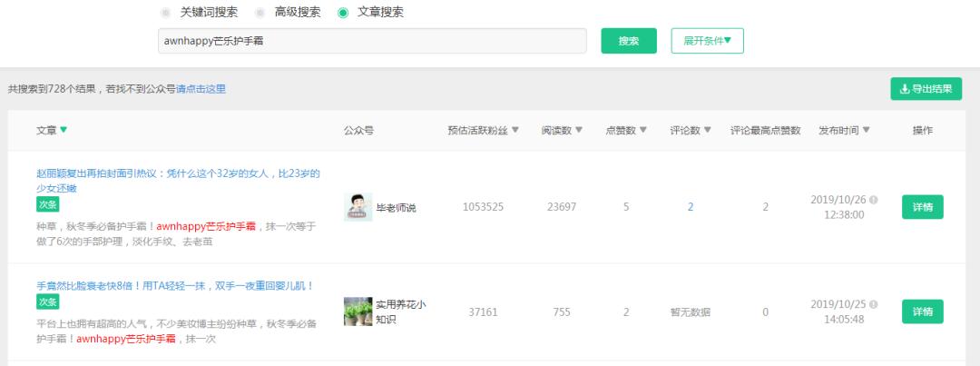This screenshot has width=980, height=366.
Task: Click the comment count 2 link for 毕老师说
Action: 691,207
